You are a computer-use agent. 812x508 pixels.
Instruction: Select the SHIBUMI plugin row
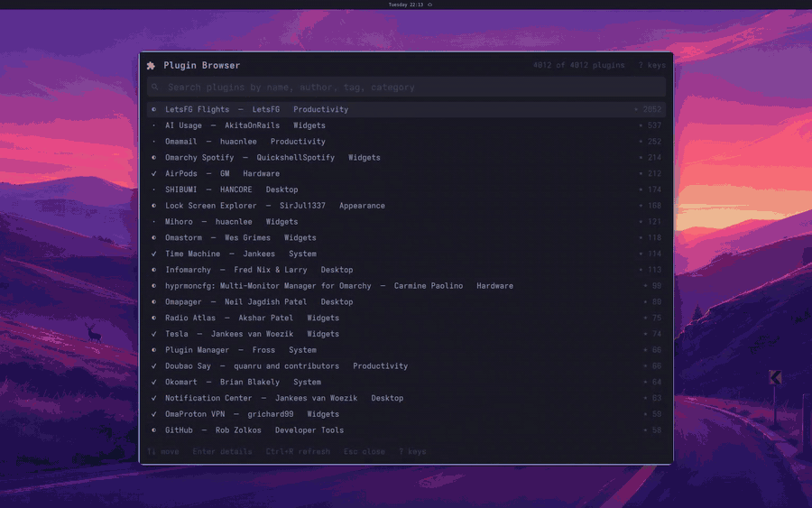407,189
